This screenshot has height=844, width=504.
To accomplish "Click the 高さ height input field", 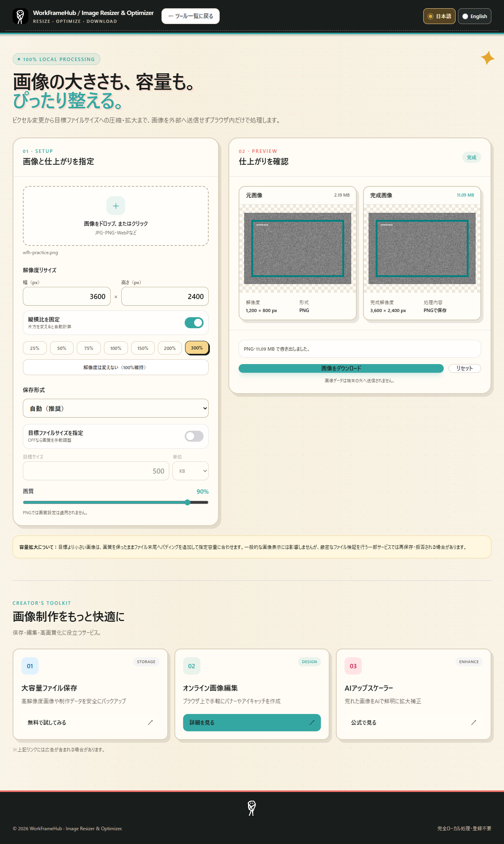I will click(165, 296).
